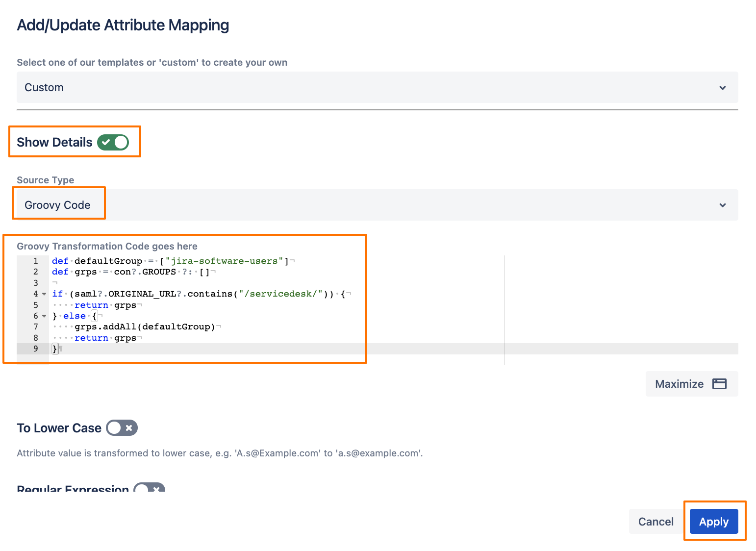Click the window icon in the Maximize button

pyautogui.click(x=719, y=384)
